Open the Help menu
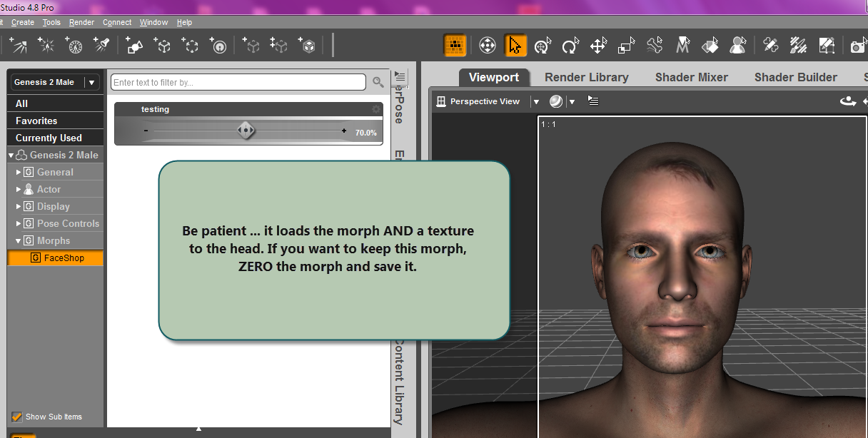Image resolution: width=868 pixels, height=438 pixels. pos(184,22)
